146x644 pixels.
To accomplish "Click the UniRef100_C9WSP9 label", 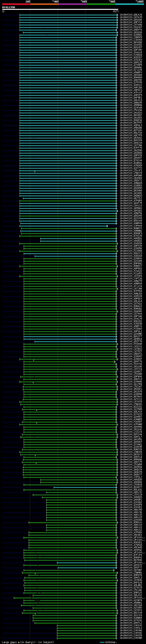I will pyautogui.click(x=131, y=37).
